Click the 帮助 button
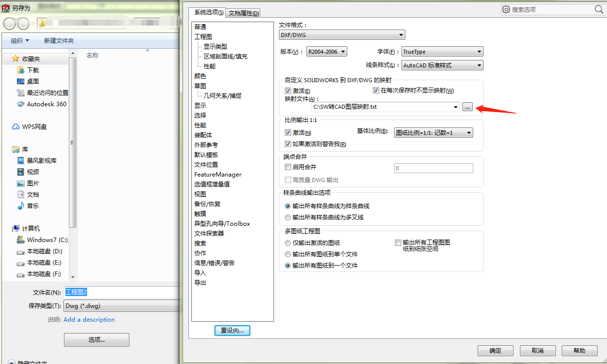This screenshot has height=364, width=607. (x=579, y=351)
